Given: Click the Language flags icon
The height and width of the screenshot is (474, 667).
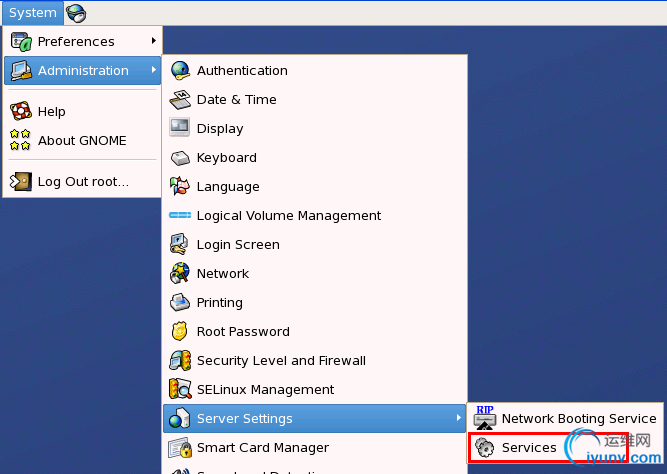Looking at the screenshot, I should pyautogui.click(x=180, y=186).
